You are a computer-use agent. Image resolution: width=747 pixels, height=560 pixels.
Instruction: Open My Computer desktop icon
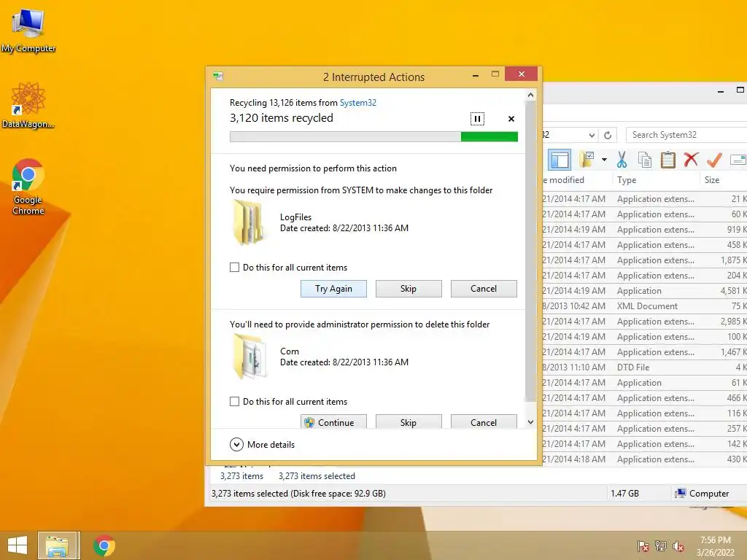pyautogui.click(x=28, y=31)
